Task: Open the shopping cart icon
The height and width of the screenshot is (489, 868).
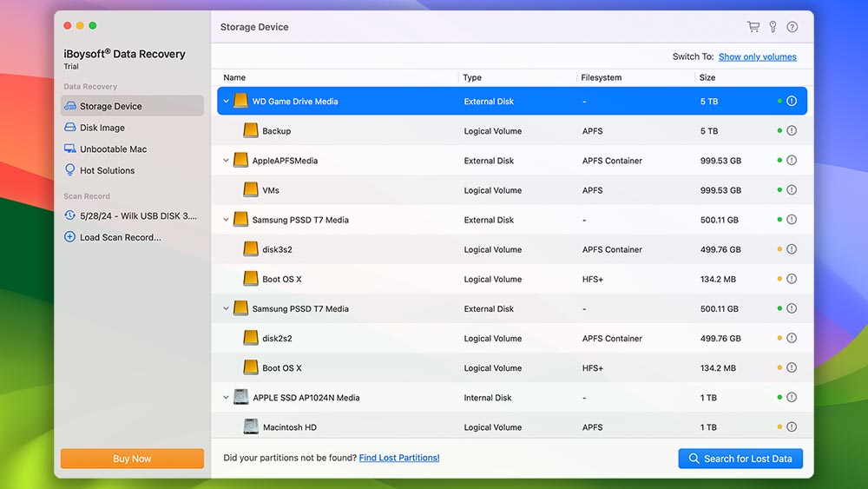Action: click(x=753, y=27)
